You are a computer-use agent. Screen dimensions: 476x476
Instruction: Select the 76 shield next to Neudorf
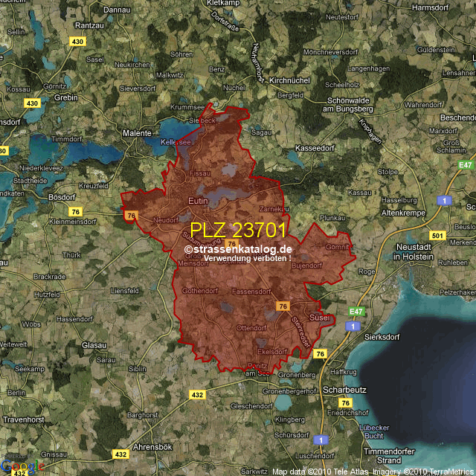[x=132, y=216]
